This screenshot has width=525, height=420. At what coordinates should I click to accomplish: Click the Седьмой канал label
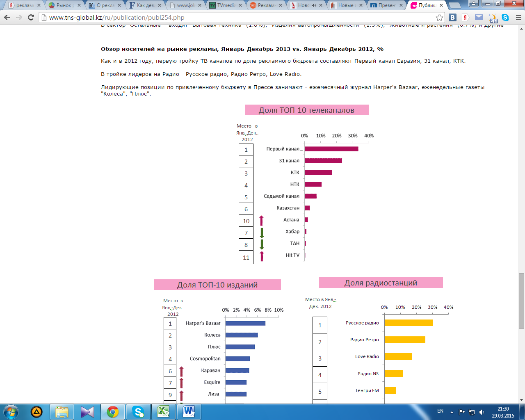[x=281, y=196]
